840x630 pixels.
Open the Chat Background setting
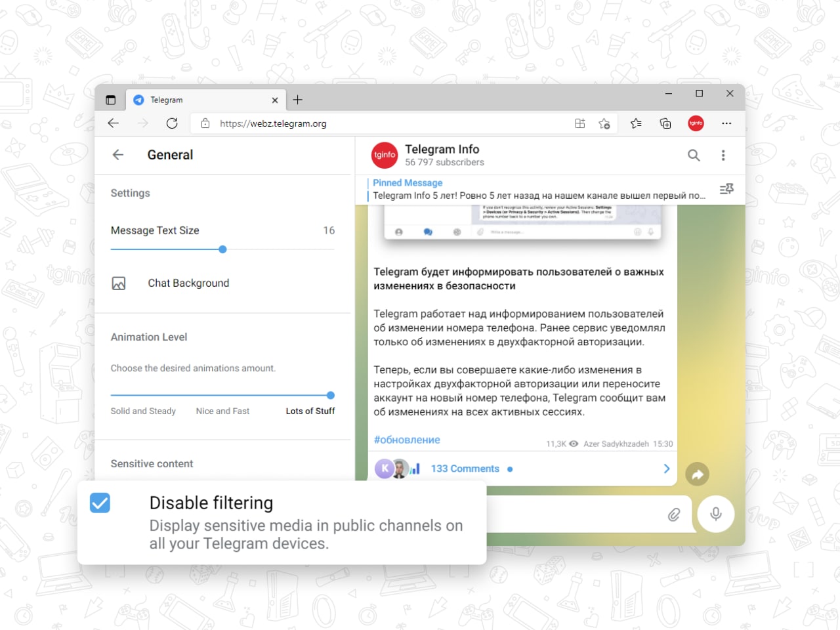222,283
